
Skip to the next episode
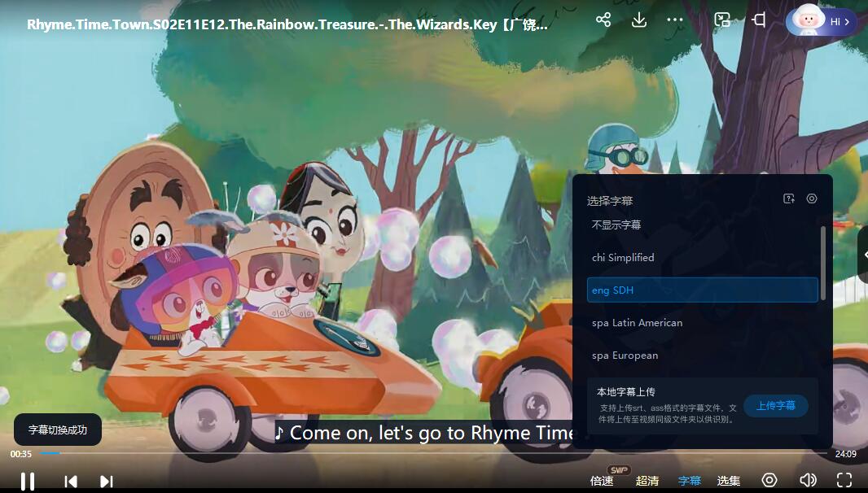pyautogui.click(x=107, y=482)
